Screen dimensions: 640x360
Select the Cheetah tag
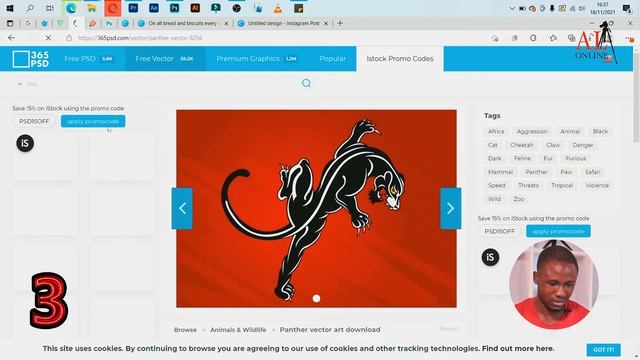pos(522,145)
